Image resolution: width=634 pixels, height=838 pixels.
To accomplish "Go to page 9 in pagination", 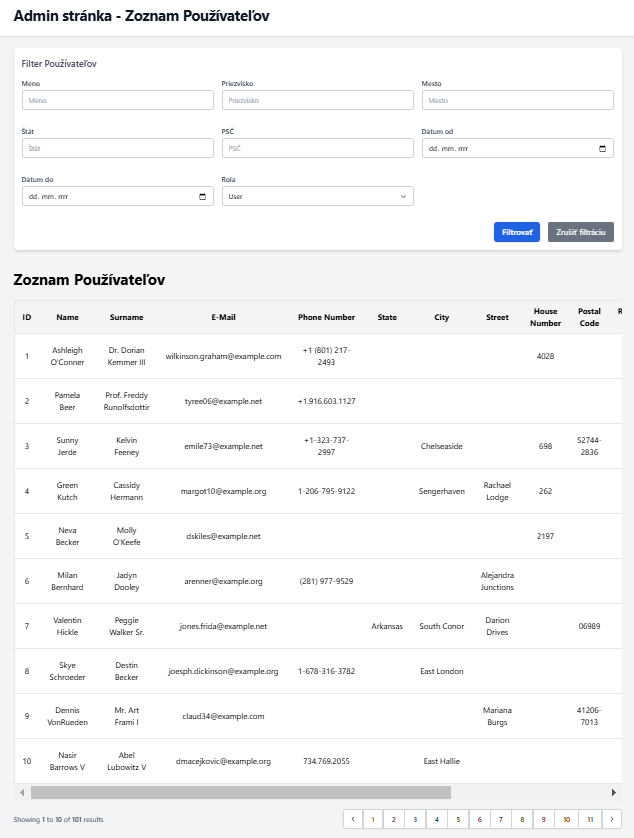I will pos(544,819).
